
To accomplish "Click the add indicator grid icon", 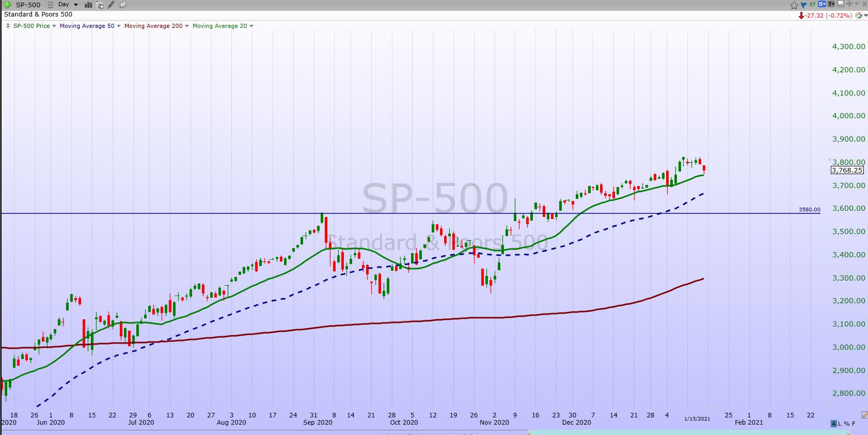I will click(100, 5).
